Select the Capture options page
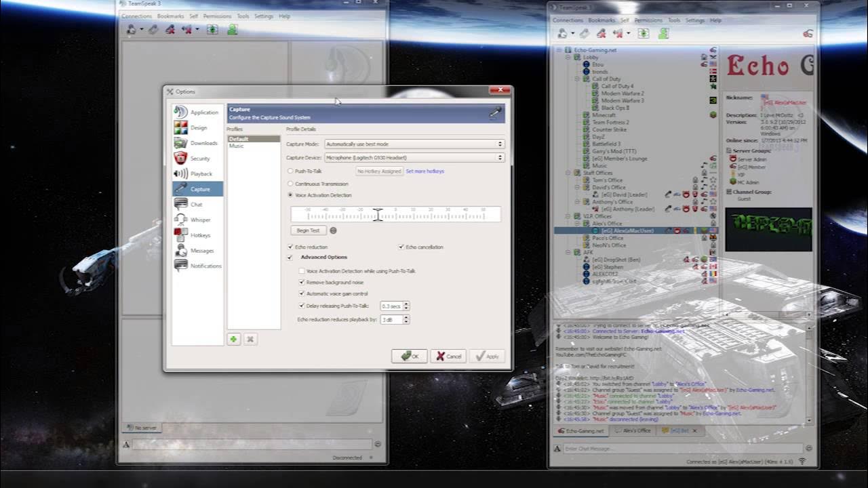868x488 pixels. tap(197, 189)
